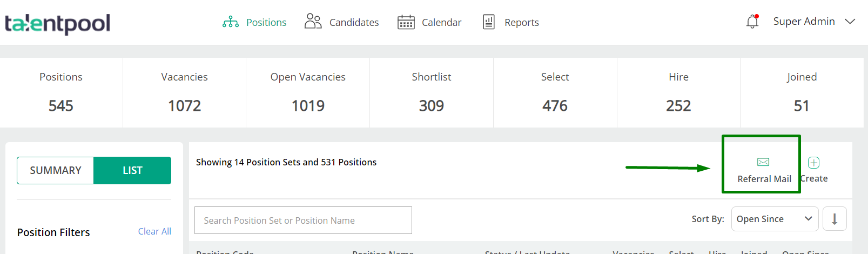
Task: Select the Vacancies 1072 stat card
Action: point(185,92)
